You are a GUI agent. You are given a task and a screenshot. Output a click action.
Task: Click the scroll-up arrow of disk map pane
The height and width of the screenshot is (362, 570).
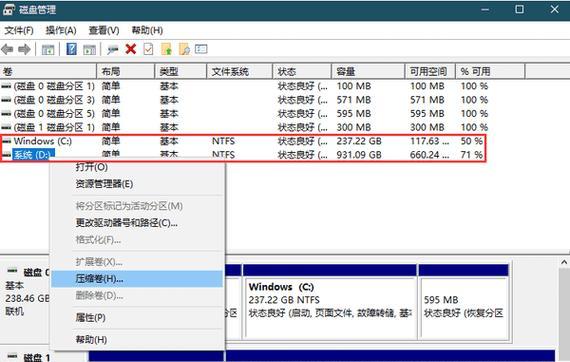point(564,262)
